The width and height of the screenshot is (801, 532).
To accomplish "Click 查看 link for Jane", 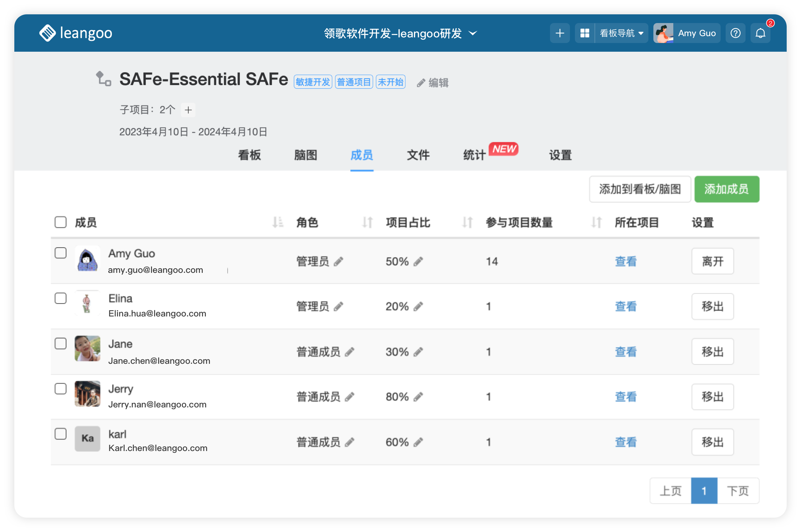I will 626,352.
